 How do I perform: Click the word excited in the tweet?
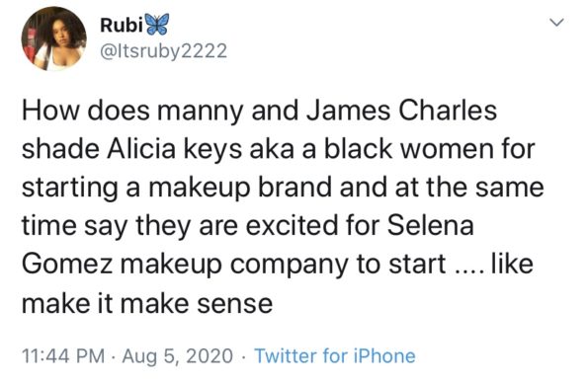pyautogui.click(x=293, y=225)
